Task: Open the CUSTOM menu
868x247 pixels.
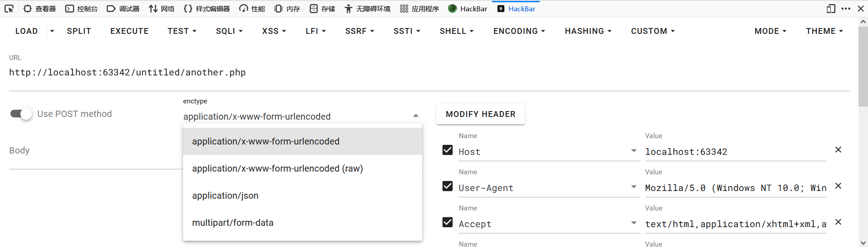Action: pyautogui.click(x=653, y=31)
